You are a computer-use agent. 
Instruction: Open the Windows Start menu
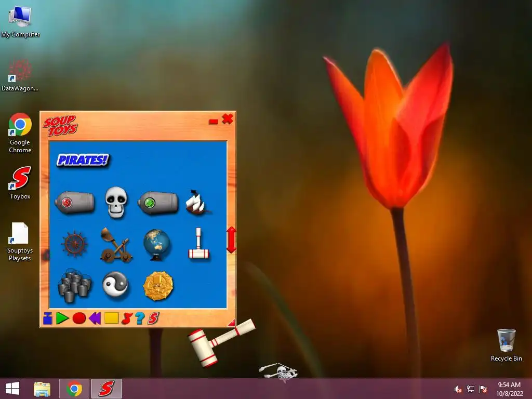(x=12, y=389)
